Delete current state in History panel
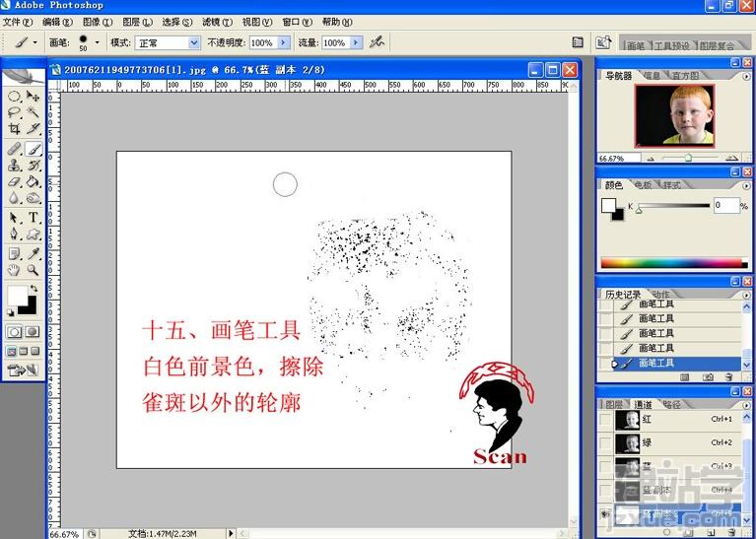 click(729, 377)
